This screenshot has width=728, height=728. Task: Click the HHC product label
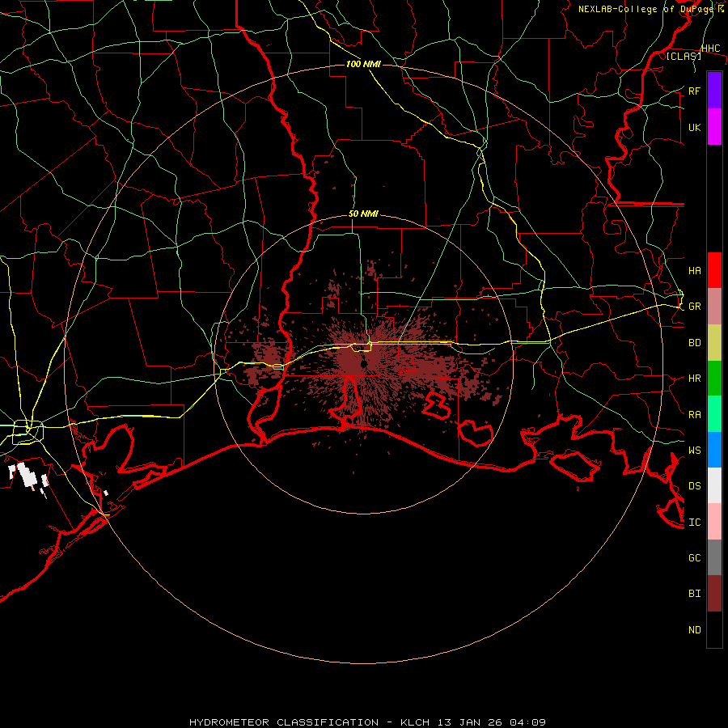click(710, 49)
